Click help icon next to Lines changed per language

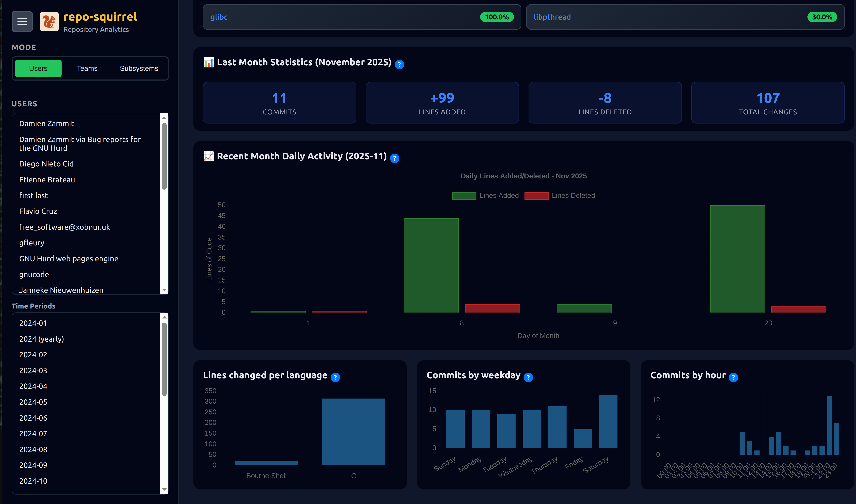click(335, 377)
